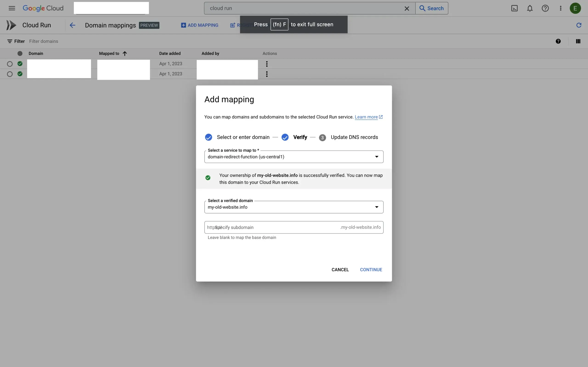Activate Cloud Shell terminal icon
588x367 pixels.
pos(514,8)
